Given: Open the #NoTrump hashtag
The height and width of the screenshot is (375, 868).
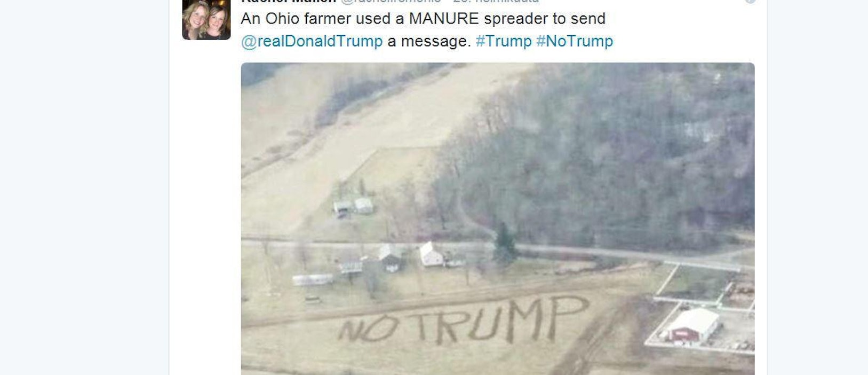Looking at the screenshot, I should [575, 41].
